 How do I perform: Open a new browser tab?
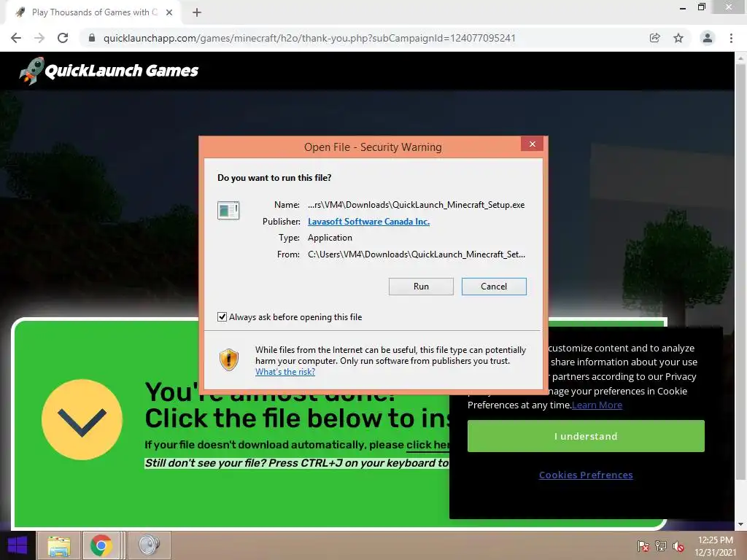pos(197,12)
